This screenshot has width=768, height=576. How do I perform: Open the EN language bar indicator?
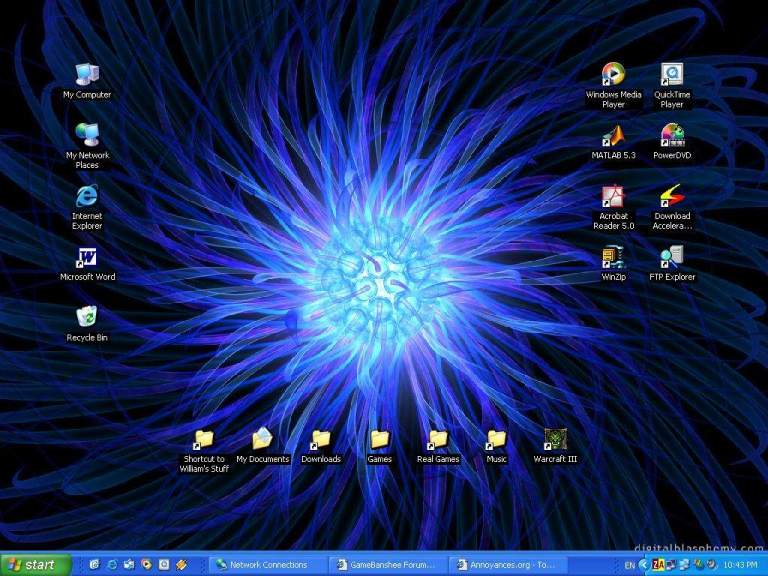[x=630, y=565]
